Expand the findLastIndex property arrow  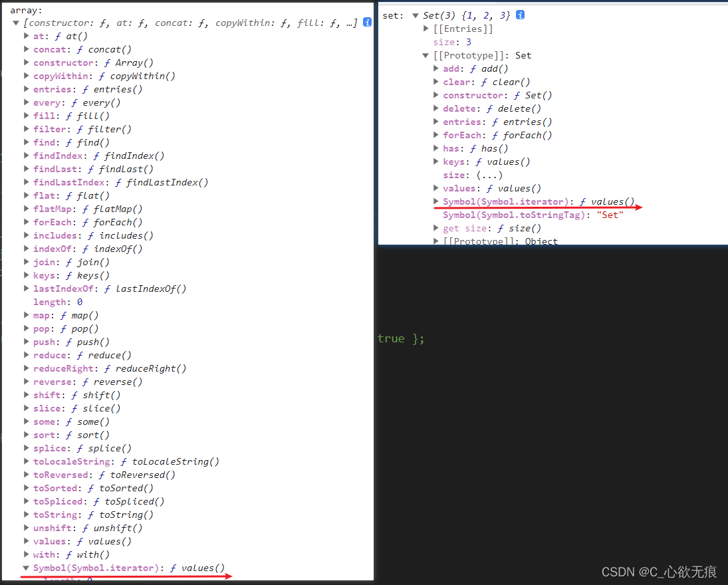(27, 182)
